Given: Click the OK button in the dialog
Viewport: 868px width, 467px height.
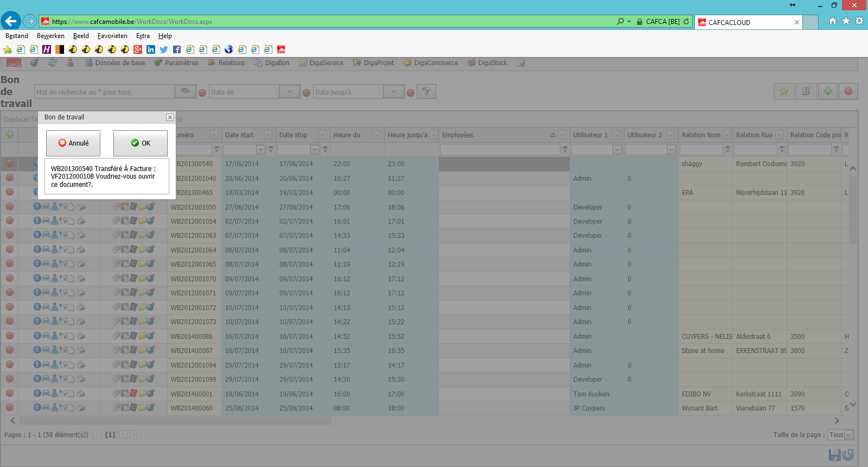Looking at the screenshot, I should coord(141,143).
